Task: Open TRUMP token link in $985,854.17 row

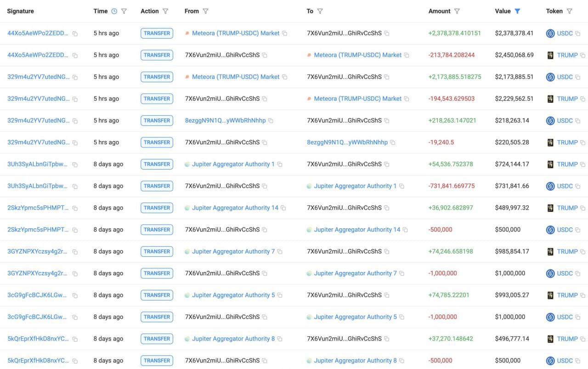Action: (567, 251)
